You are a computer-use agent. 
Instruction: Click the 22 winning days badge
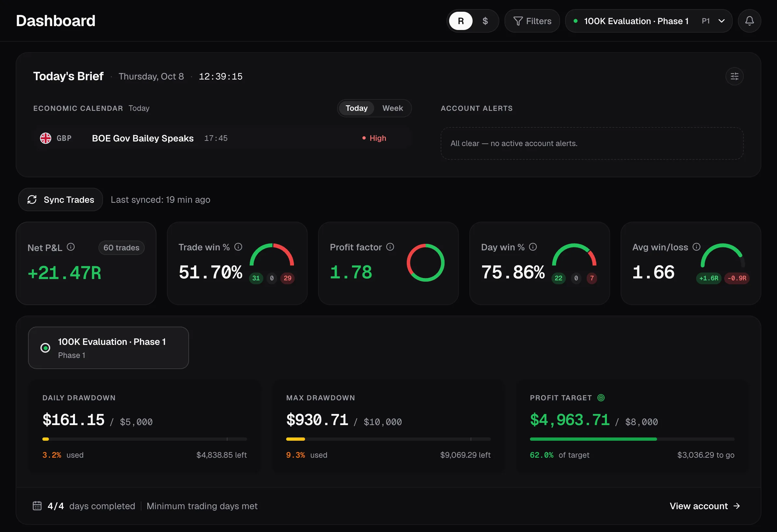click(x=558, y=278)
